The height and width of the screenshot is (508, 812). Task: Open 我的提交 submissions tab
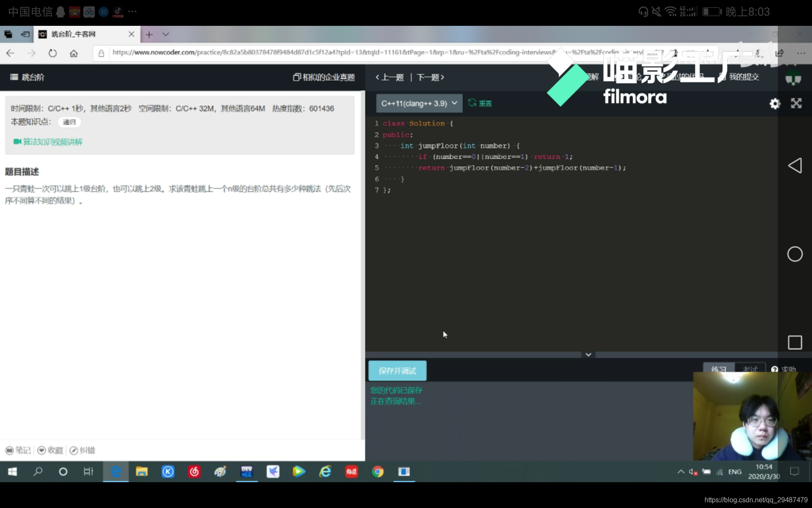pyautogui.click(x=739, y=77)
